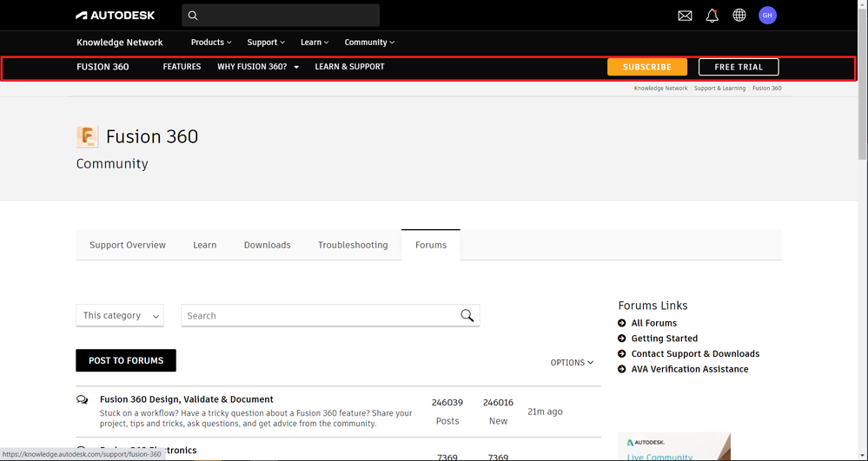The width and height of the screenshot is (868, 461).
Task: Click the arrow icon beside All Forums
Action: tap(621, 323)
